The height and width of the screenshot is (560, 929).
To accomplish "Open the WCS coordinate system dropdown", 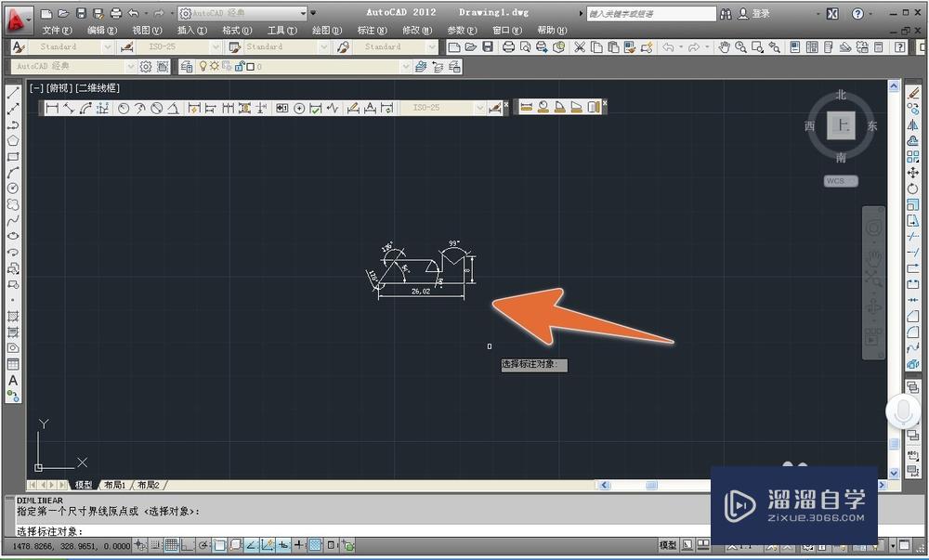I will [840, 180].
